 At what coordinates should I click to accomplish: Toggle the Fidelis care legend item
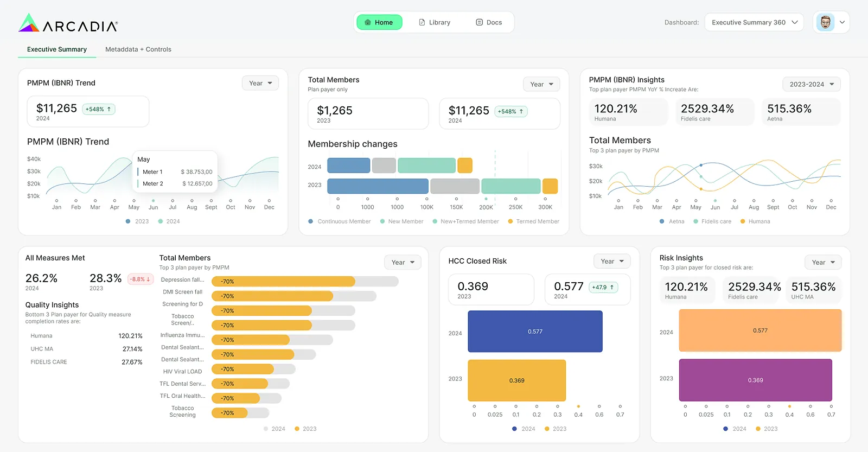click(x=712, y=221)
